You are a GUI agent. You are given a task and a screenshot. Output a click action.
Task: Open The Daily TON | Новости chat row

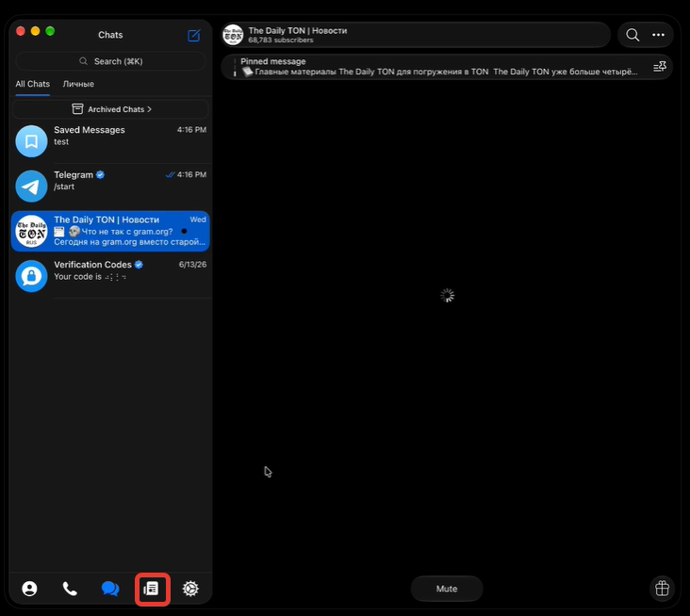click(x=110, y=231)
